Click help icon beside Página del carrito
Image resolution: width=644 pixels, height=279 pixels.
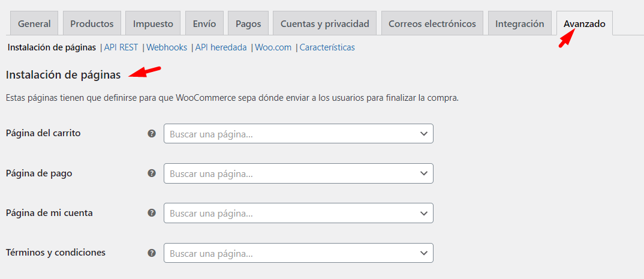(x=152, y=134)
